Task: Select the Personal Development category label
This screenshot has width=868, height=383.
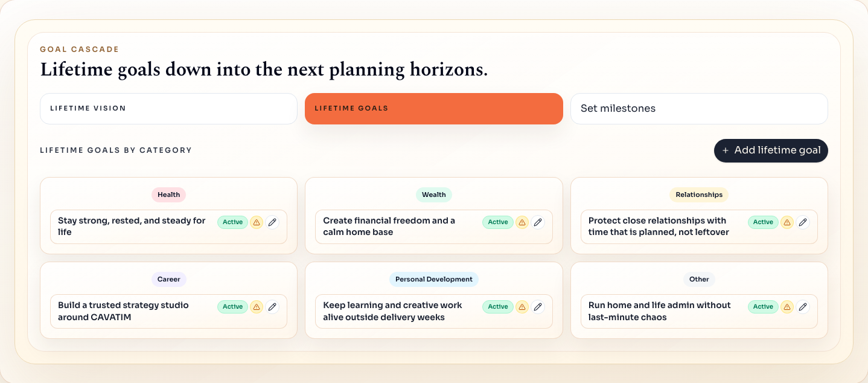Action: 433,279
